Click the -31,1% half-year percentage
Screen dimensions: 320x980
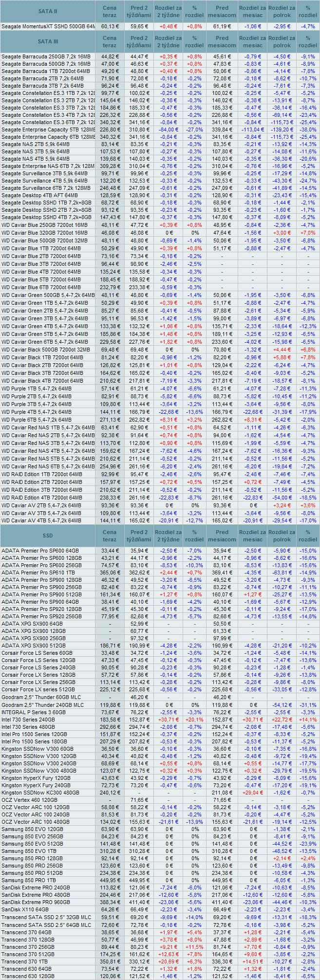tap(308, 704)
